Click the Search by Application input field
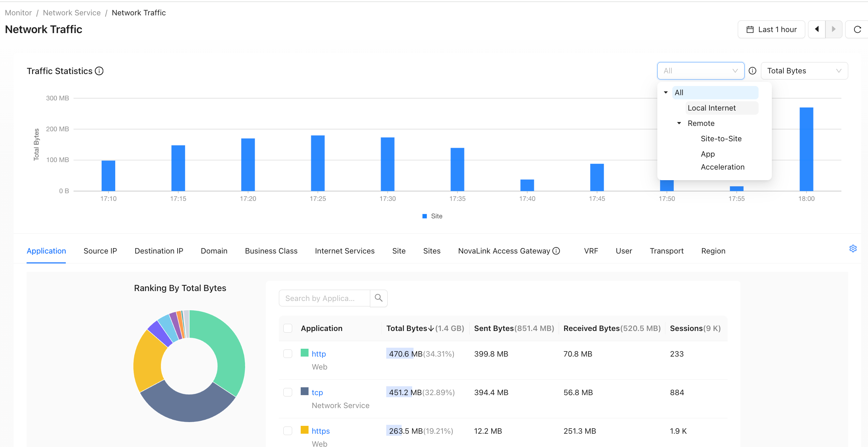868x447 pixels. (x=324, y=298)
